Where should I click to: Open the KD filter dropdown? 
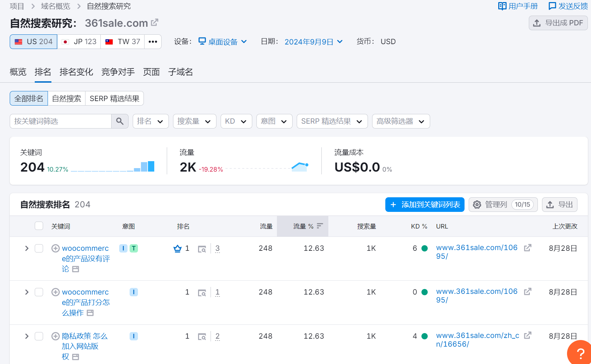236,121
